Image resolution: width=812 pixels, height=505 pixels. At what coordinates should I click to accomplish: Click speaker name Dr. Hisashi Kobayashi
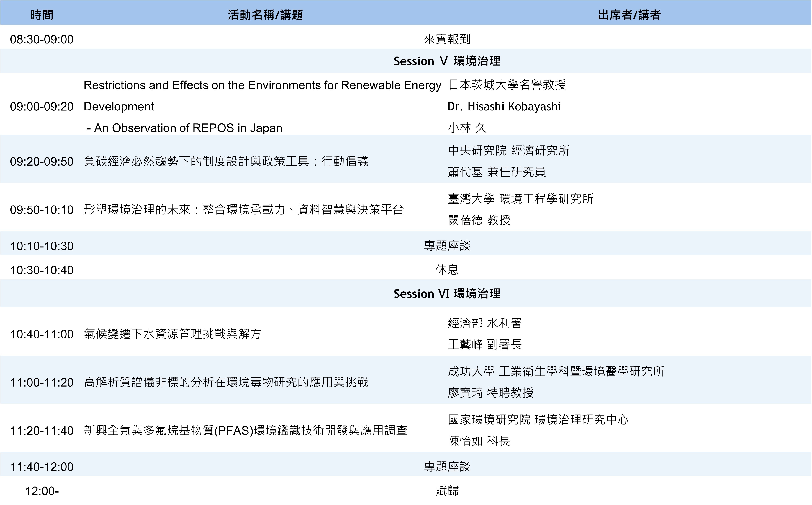pyautogui.click(x=504, y=107)
